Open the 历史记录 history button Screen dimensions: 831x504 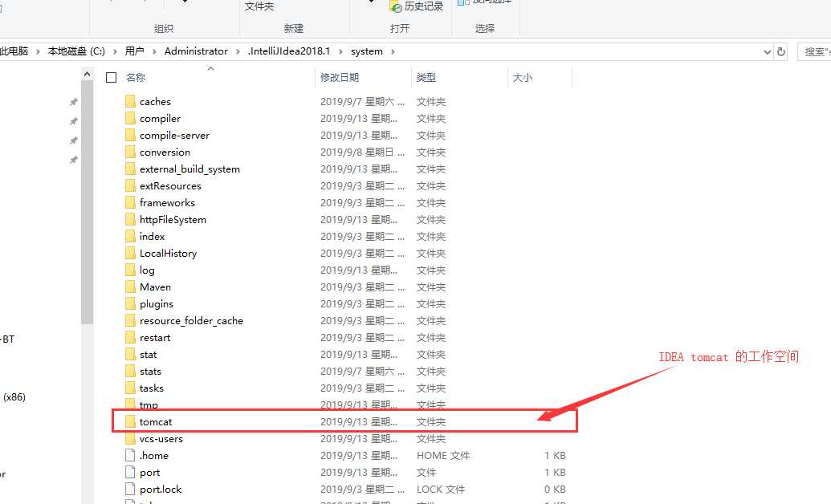pos(416,6)
